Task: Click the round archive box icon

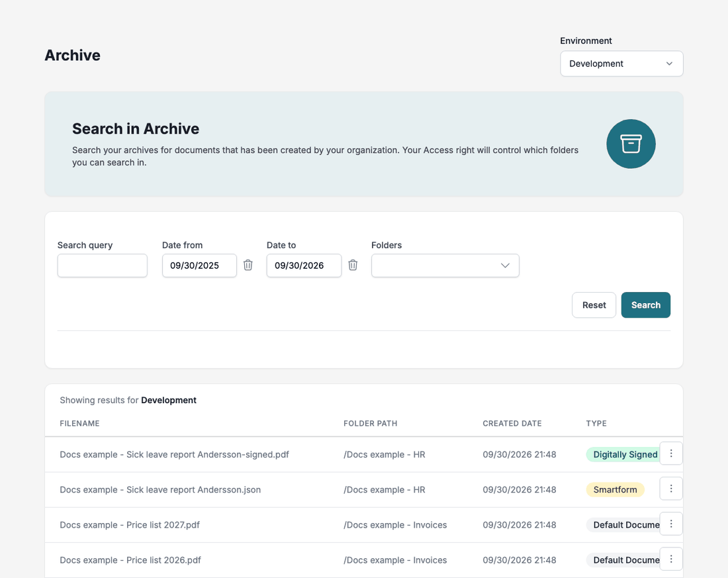Action: (631, 144)
